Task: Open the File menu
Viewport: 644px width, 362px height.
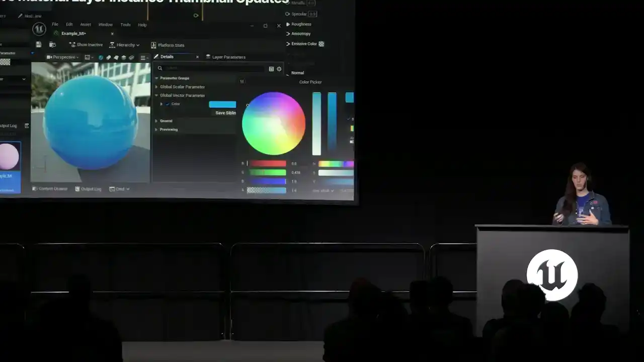Action: [x=55, y=25]
